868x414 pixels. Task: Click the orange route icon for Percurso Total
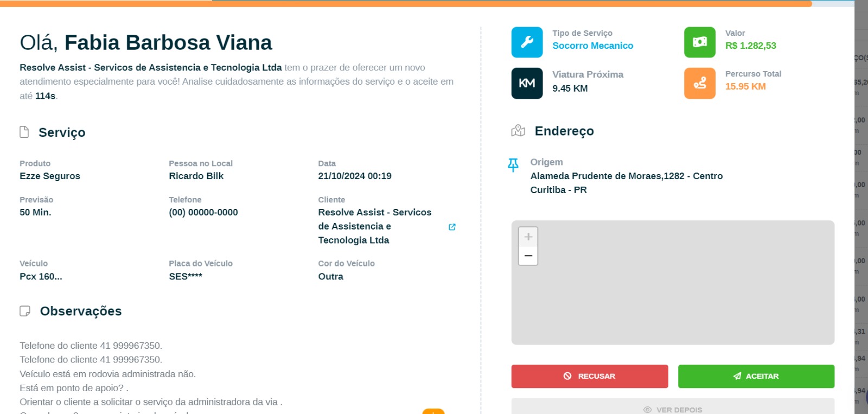click(700, 83)
